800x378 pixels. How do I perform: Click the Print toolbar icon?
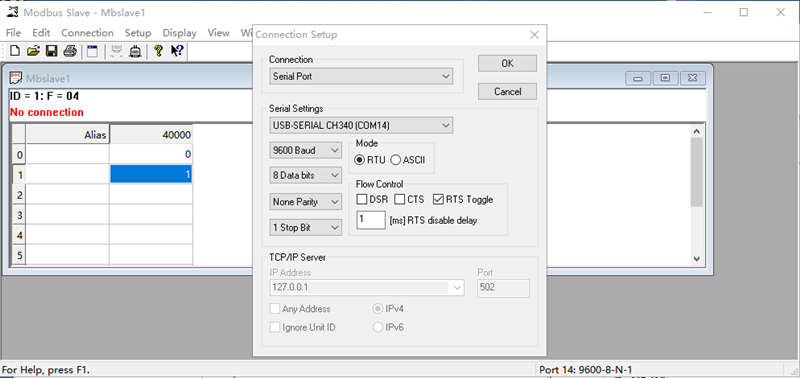pos(70,51)
